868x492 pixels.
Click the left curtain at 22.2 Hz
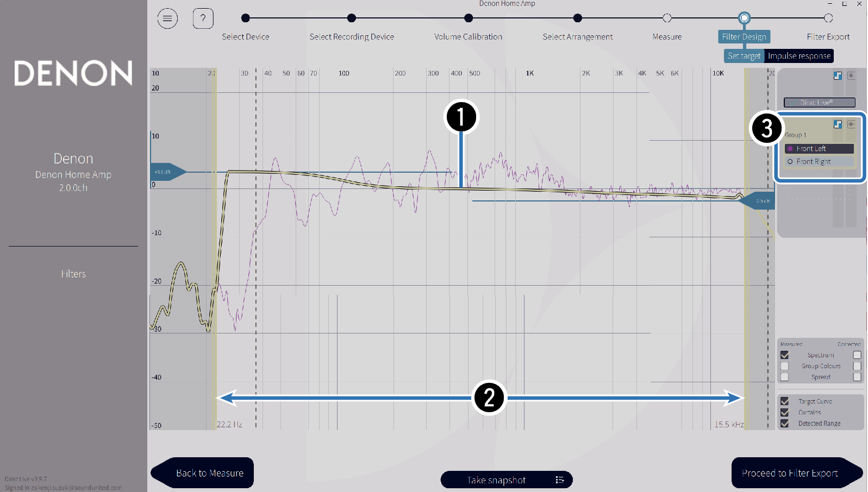(216, 250)
